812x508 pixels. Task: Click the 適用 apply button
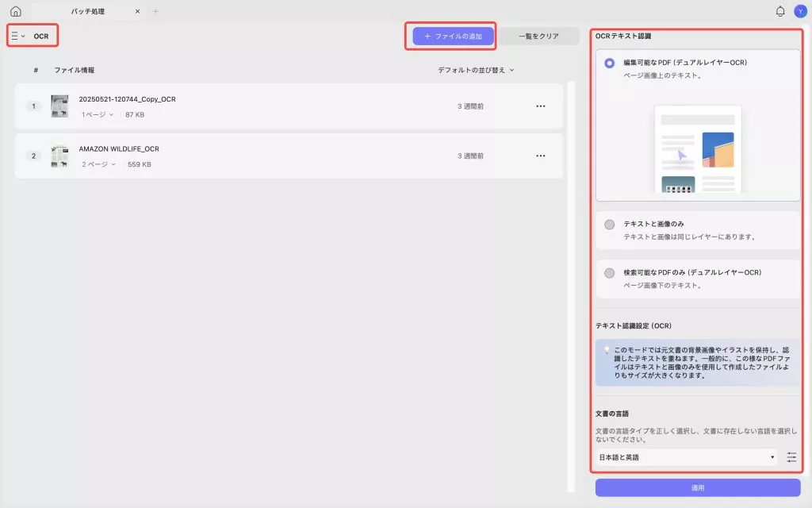[698, 488]
